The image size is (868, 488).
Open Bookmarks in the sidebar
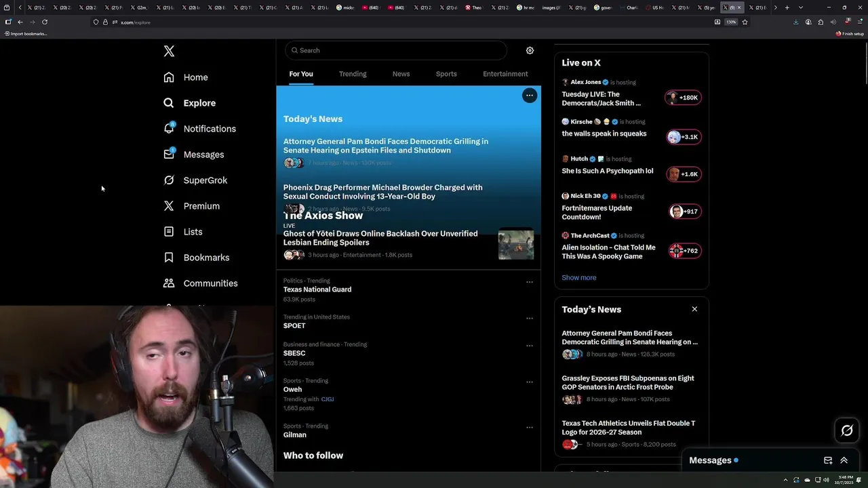(x=197, y=258)
